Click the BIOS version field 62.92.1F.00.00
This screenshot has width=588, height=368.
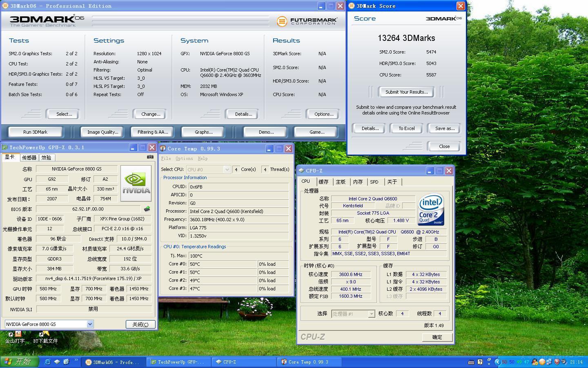[88, 209]
